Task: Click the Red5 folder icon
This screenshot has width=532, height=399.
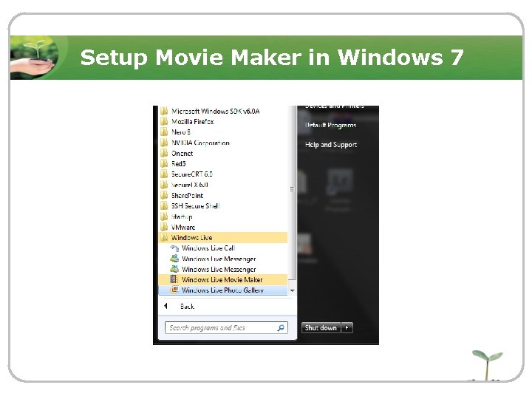Action: tap(164, 163)
